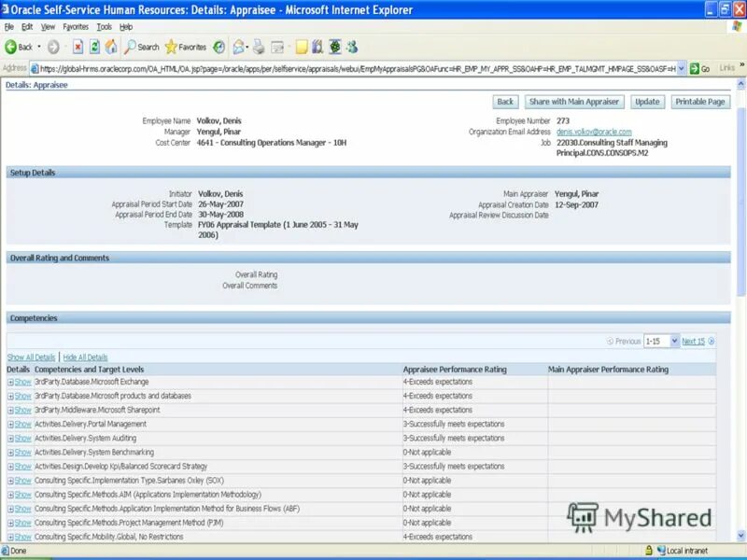Open the Favorites pane star icon

(185, 47)
